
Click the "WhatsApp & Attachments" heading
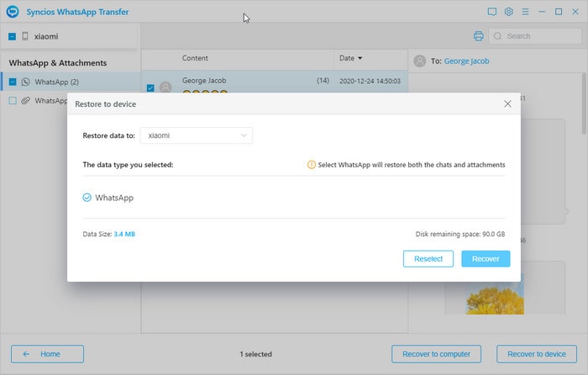(x=58, y=63)
